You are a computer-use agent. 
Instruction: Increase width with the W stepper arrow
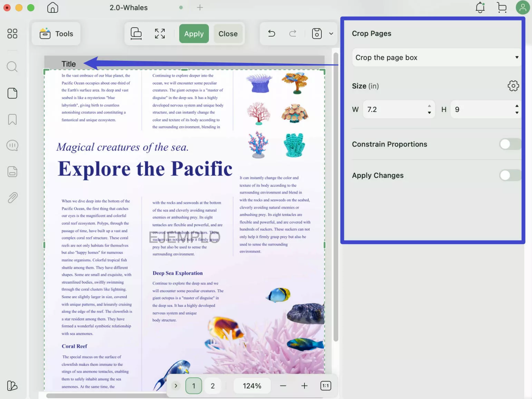coord(429,106)
